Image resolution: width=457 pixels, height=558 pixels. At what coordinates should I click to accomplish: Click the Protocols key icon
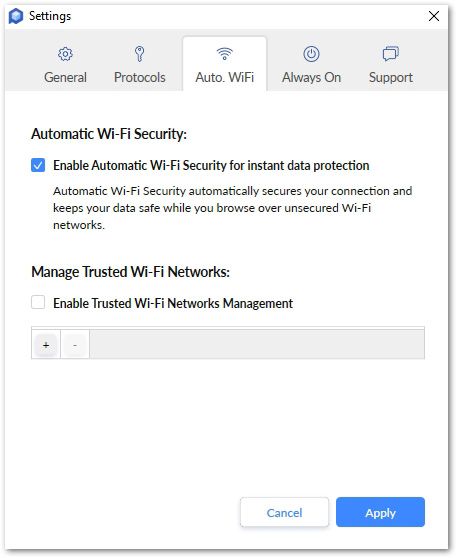coord(140,54)
